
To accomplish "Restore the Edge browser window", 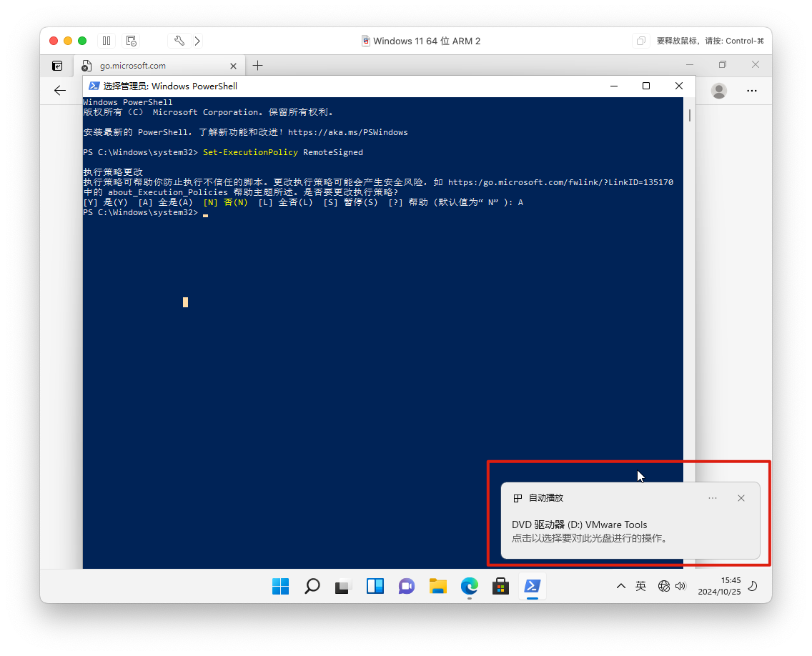I will 723,65.
